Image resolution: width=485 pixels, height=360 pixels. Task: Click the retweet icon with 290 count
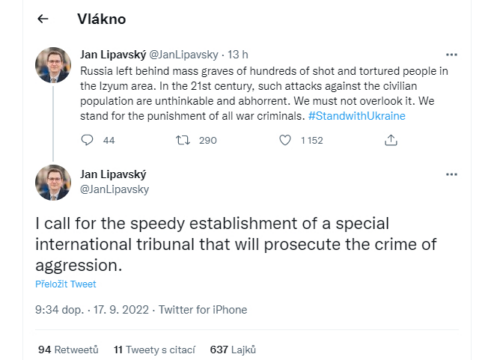pyautogui.click(x=183, y=140)
